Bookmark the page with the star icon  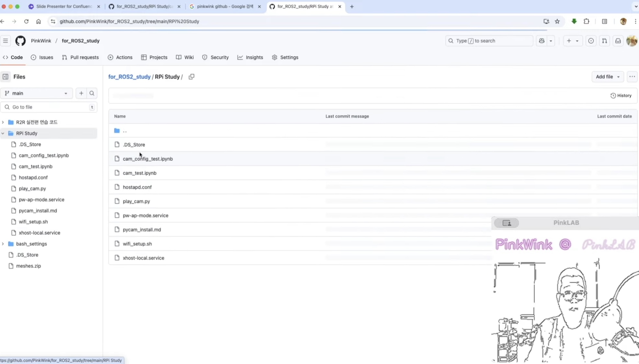[557, 21]
